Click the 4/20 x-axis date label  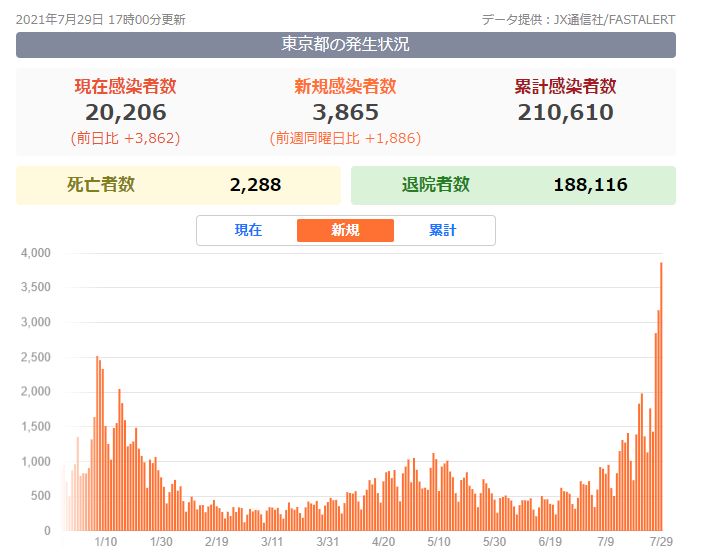(x=383, y=541)
